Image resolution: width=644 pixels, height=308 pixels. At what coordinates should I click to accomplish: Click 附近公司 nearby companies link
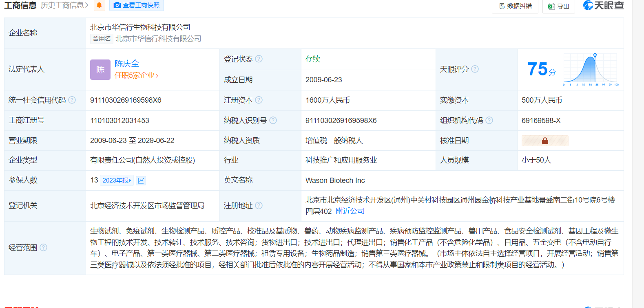[350, 211]
